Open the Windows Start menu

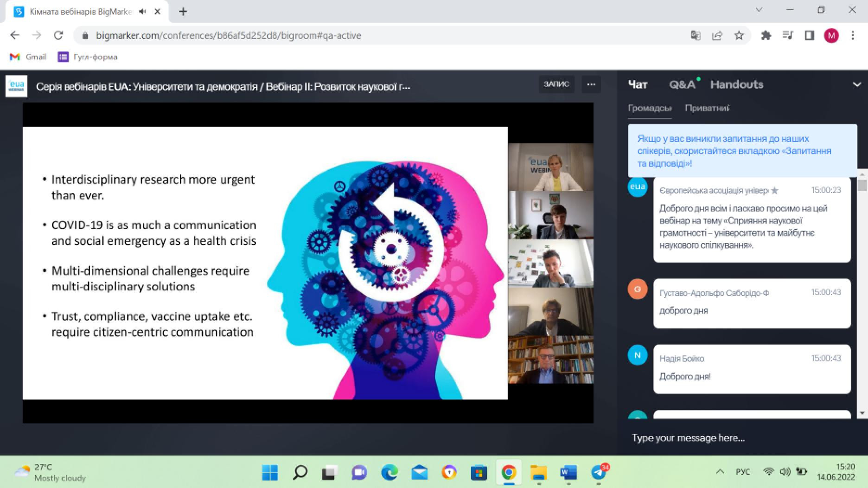[270, 473]
